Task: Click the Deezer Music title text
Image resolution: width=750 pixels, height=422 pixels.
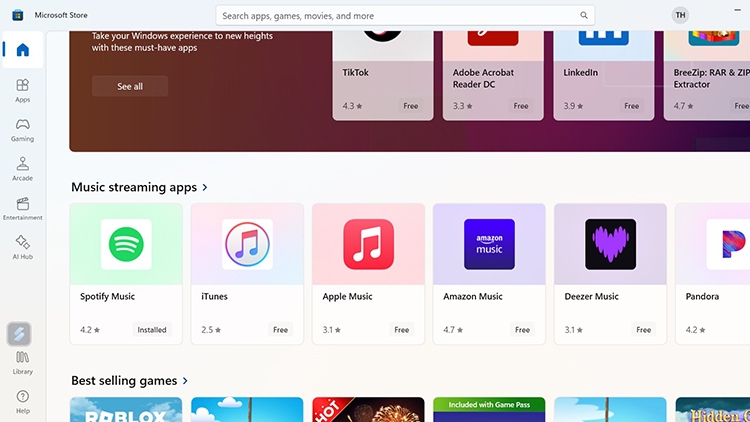Action: coord(591,297)
